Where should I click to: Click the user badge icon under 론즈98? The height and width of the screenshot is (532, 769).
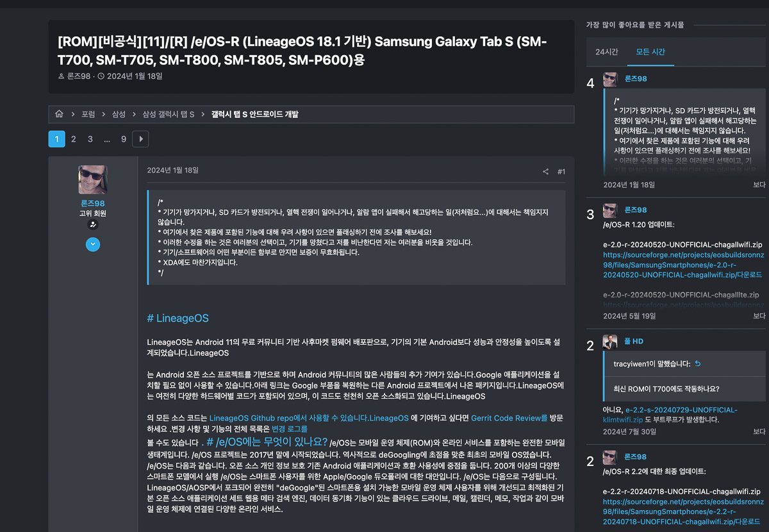point(93,225)
